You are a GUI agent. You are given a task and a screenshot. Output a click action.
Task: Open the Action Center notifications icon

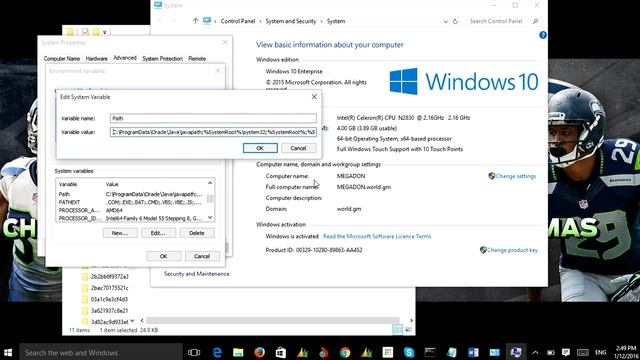566,352
